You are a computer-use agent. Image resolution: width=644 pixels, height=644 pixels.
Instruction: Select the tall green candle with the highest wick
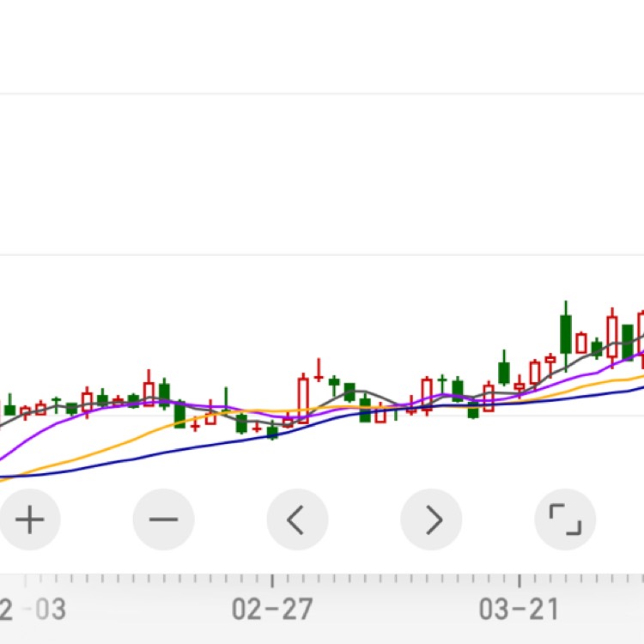coord(566,333)
